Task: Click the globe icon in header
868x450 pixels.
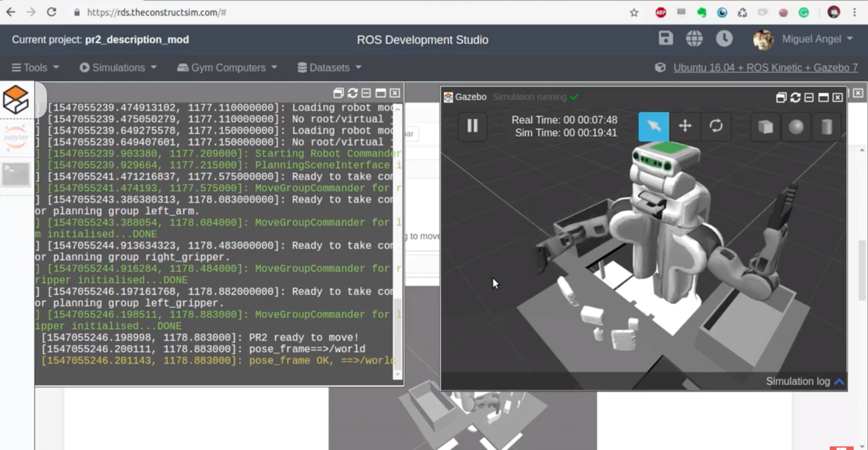Action: click(x=694, y=39)
